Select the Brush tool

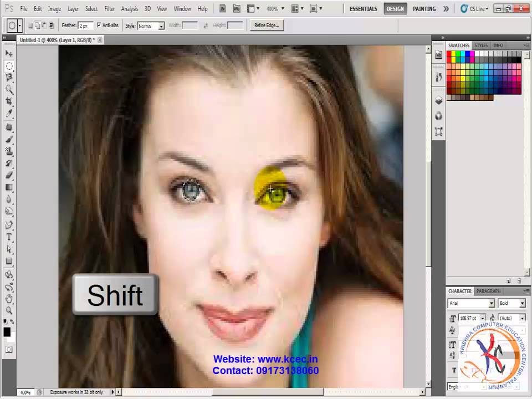point(9,140)
